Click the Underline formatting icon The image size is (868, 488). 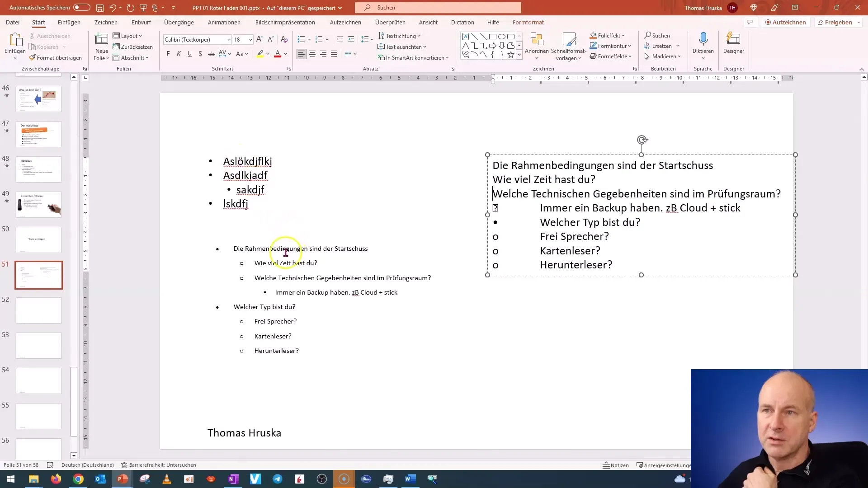coord(189,54)
